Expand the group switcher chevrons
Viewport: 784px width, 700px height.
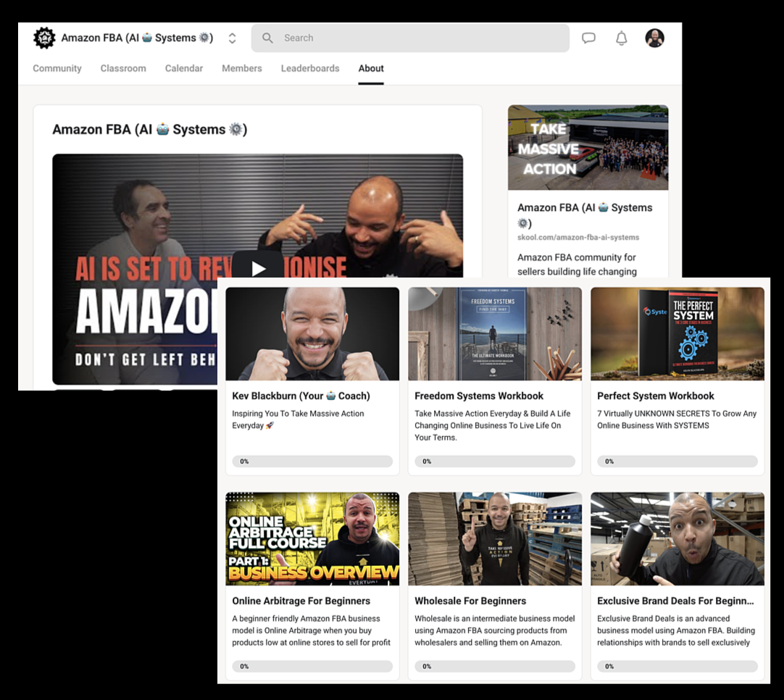232,38
